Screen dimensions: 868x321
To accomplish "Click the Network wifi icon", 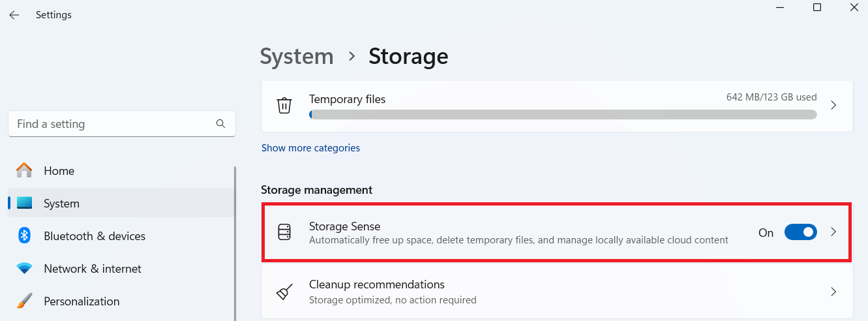I will [24, 269].
